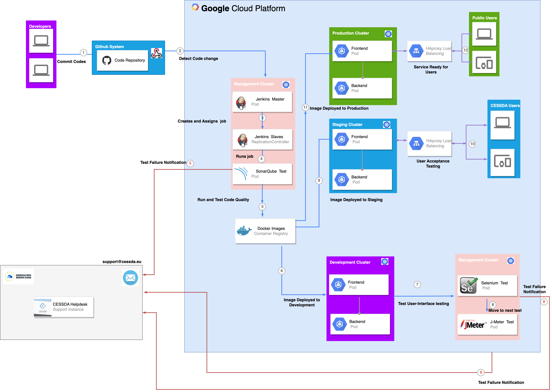Click the Kubernetes wheel icon in Development Cluster
The width and height of the screenshot is (552, 392).
coord(385,262)
